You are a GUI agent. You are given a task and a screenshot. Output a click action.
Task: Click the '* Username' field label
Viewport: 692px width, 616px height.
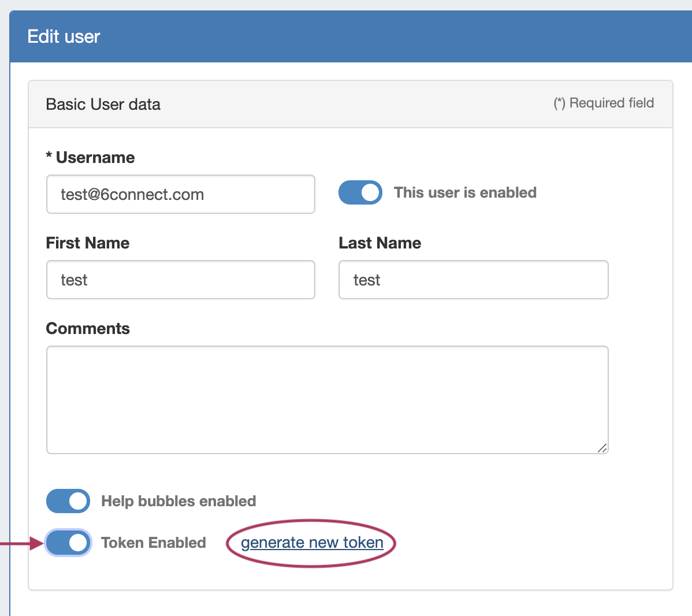click(x=90, y=157)
